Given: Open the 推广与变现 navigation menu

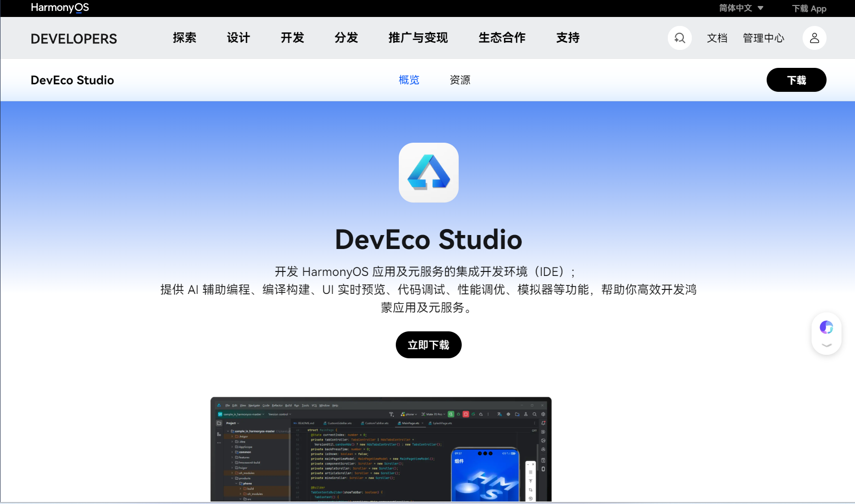Looking at the screenshot, I should (x=418, y=38).
